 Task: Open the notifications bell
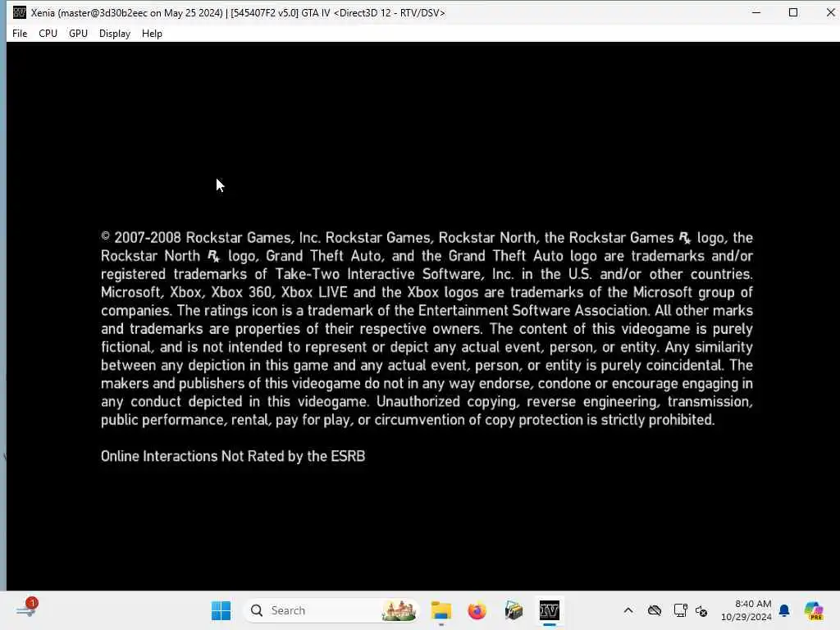pyautogui.click(x=784, y=610)
